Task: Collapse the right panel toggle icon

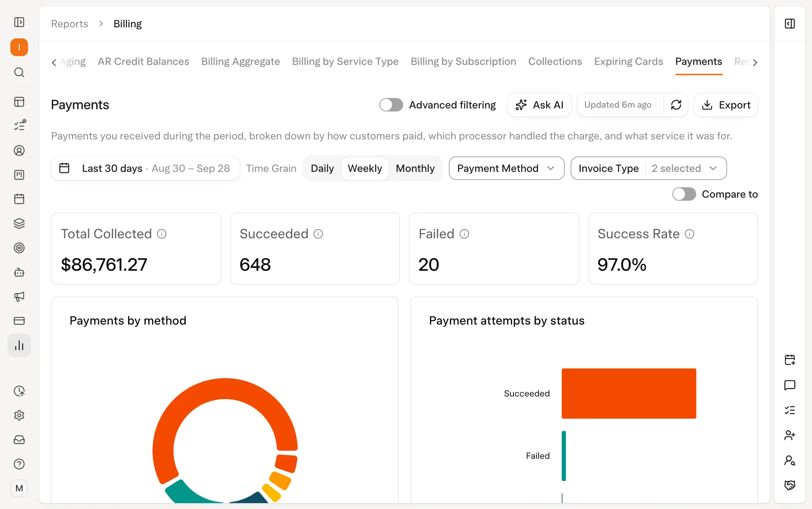Action: (790, 24)
